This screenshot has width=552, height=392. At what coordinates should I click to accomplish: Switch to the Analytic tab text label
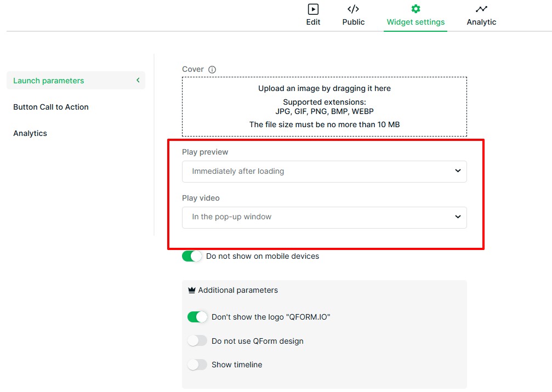point(481,22)
